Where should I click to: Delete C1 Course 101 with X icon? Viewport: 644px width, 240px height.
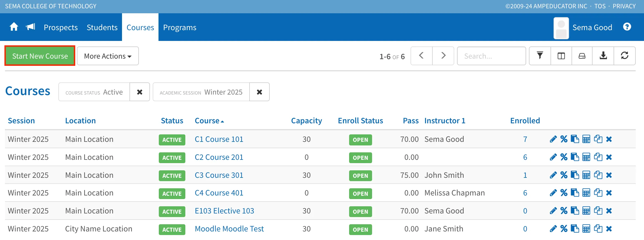(x=609, y=139)
